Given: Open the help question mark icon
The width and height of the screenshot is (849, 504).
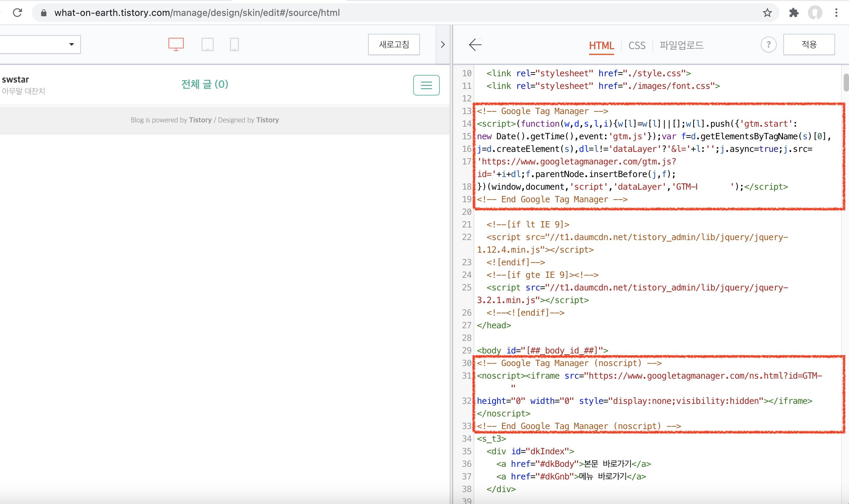Looking at the screenshot, I should (768, 44).
